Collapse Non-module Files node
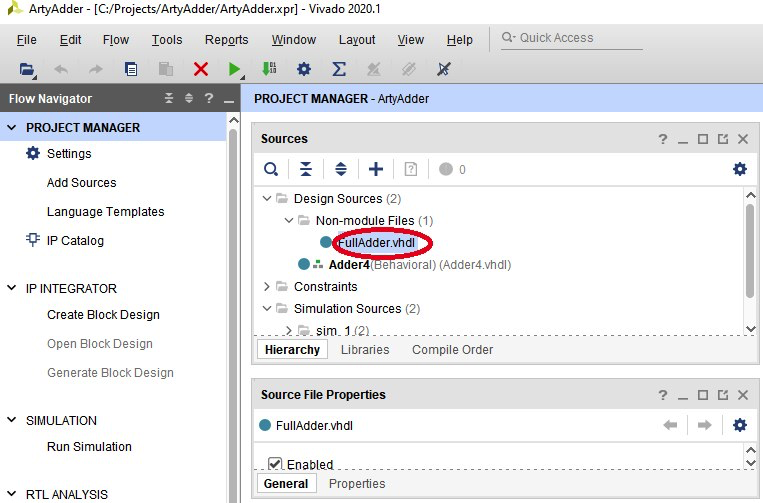This screenshot has height=503, width=763. point(289,220)
